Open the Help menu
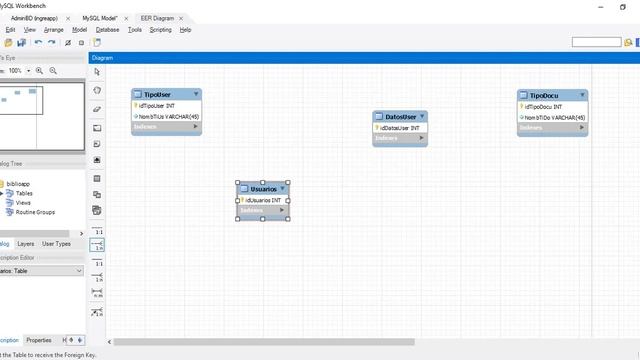 [x=185, y=30]
